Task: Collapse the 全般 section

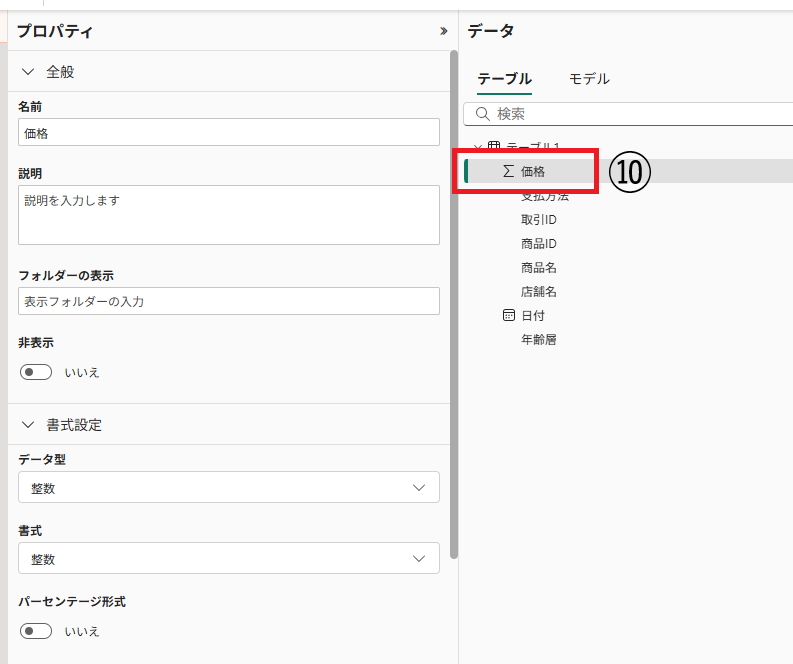Action: tap(27, 72)
